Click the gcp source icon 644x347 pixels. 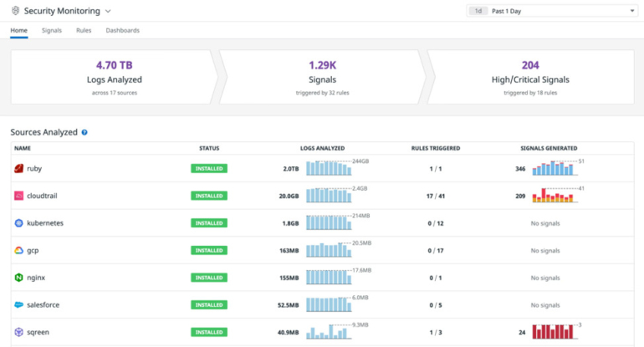point(18,250)
